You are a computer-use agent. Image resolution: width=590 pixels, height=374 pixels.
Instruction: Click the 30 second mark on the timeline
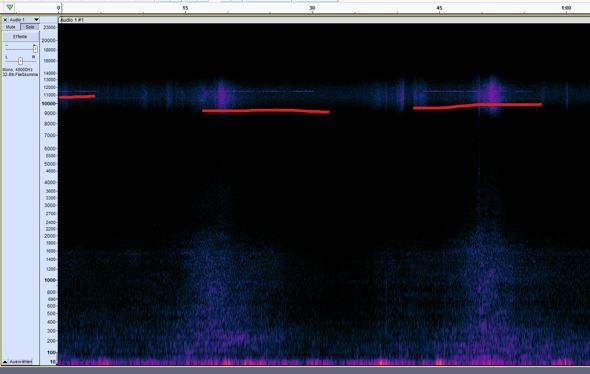pos(312,8)
